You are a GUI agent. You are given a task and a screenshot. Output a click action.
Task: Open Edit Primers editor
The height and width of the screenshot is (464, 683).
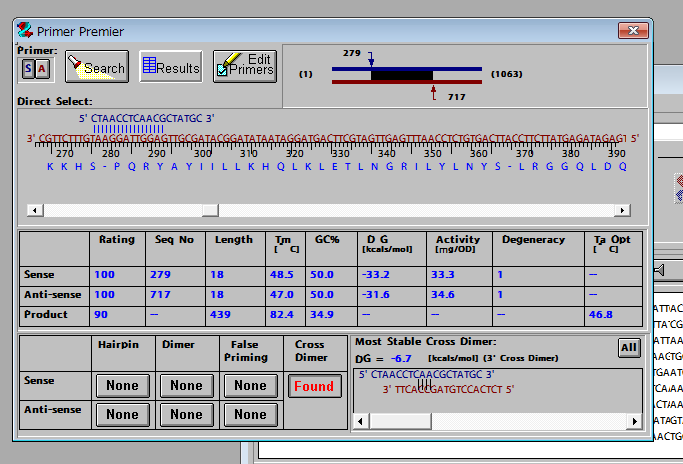tap(244, 66)
